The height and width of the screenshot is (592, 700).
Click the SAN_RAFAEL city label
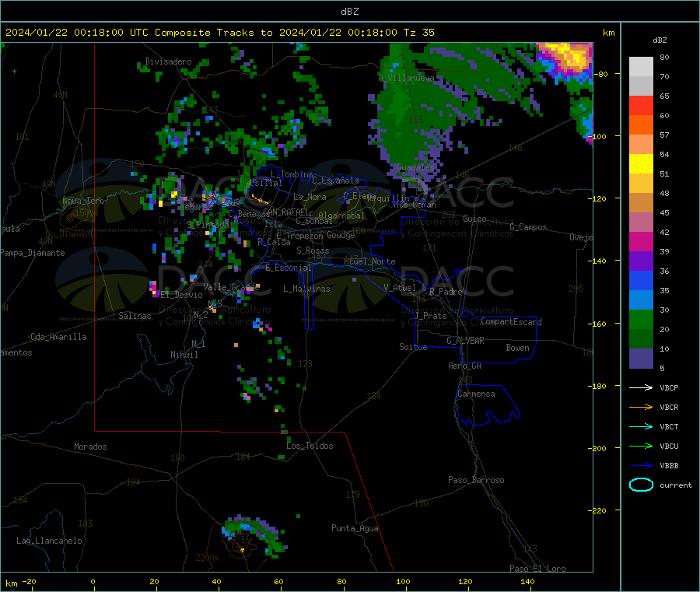pos(285,212)
